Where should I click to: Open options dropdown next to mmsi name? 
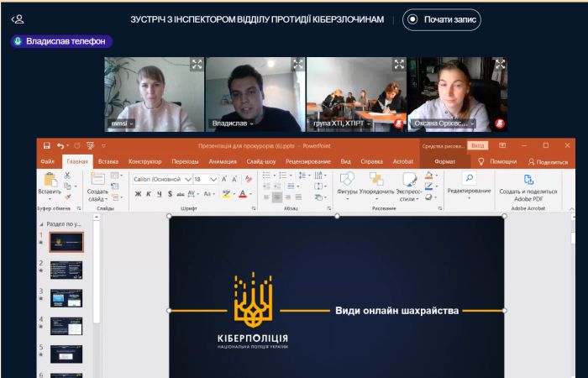click(132, 123)
